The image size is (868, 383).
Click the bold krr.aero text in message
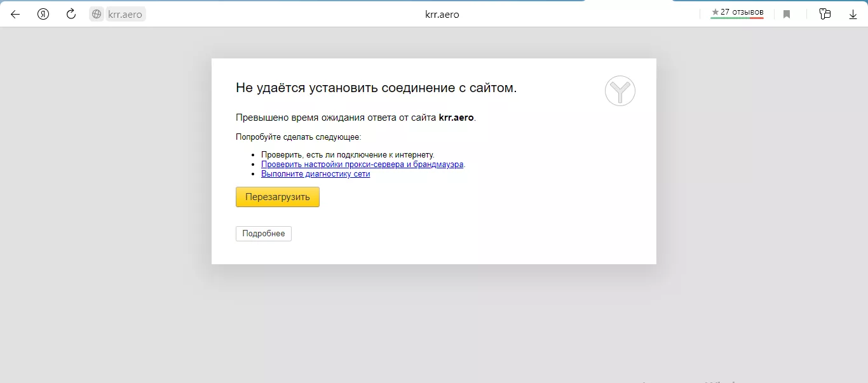[x=456, y=118]
